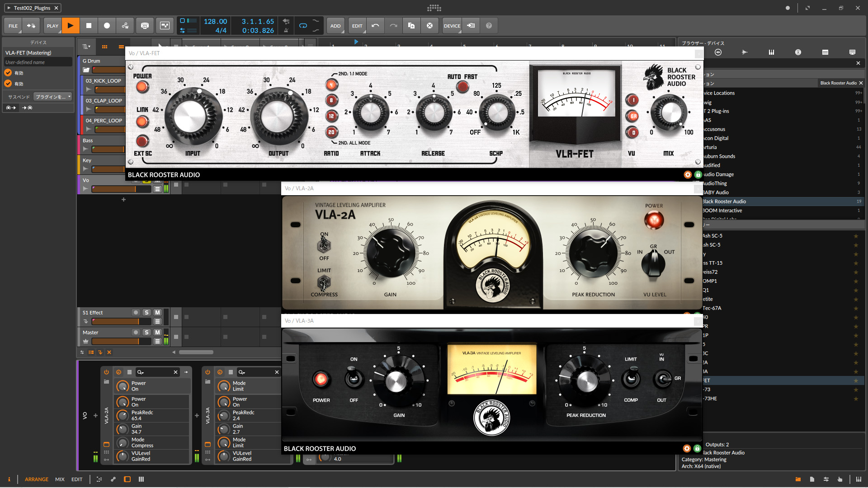
Task: Mute the Master track
Action: [157, 332]
